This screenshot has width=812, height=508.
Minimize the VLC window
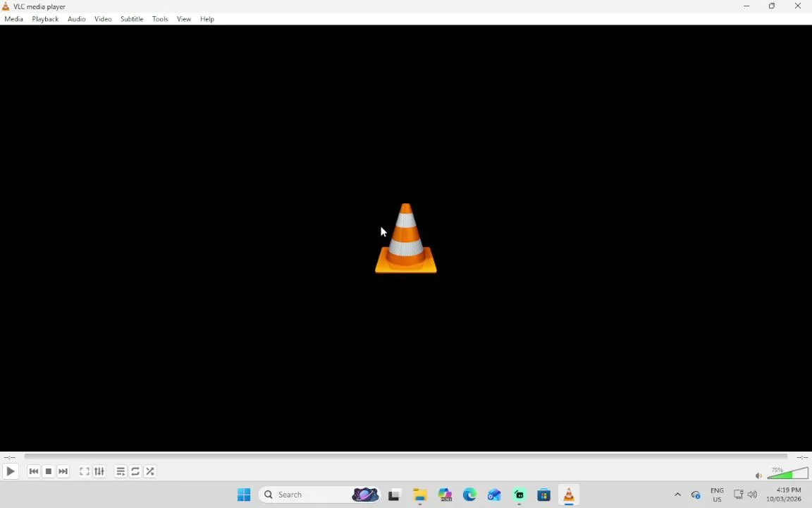tap(746, 6)
